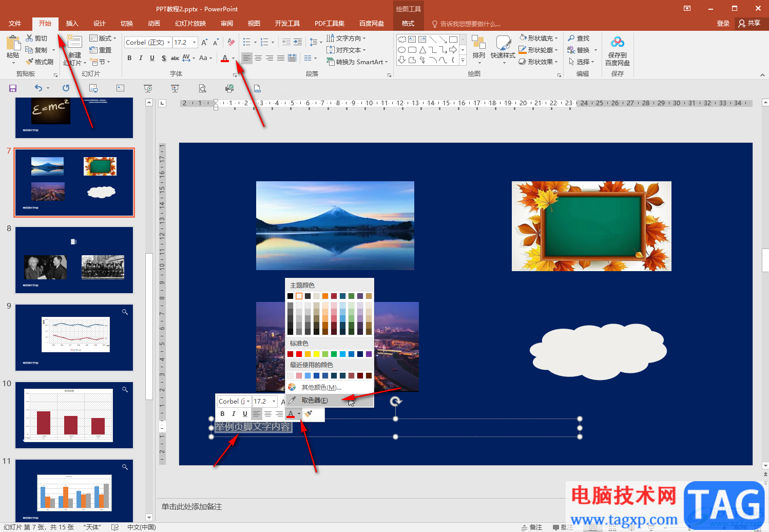Select the rectangle shape in the shapes gallery
769x532 pixels.
[453, 40]
